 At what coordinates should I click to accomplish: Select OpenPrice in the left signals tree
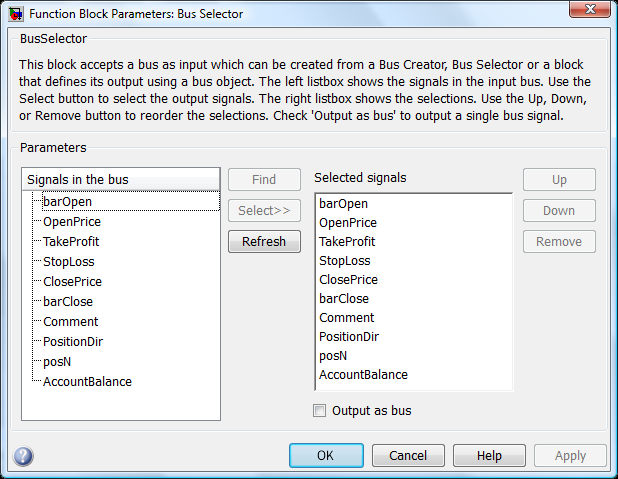[72, 222]
